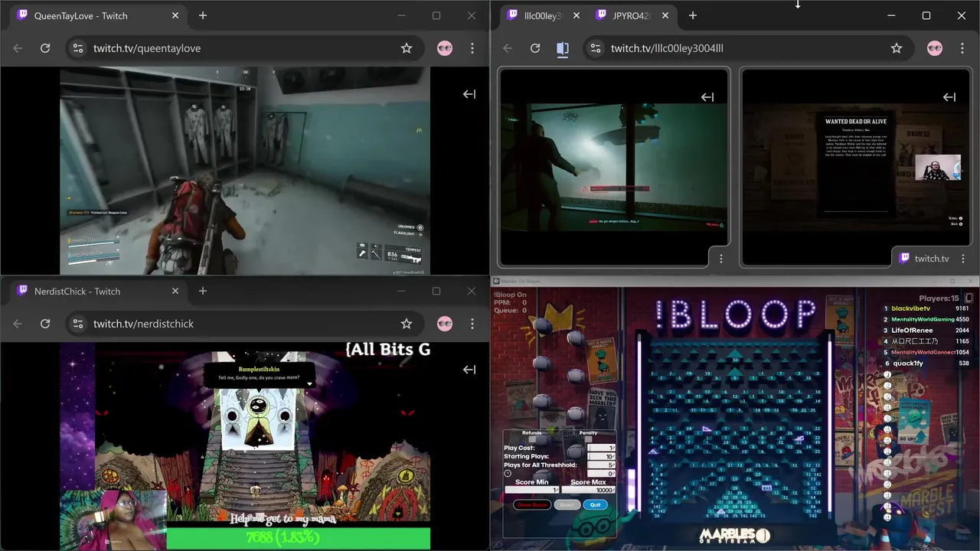The image size is (980, 551).
Task: Edit the Starting Plays value field
Action: (601, 457)
